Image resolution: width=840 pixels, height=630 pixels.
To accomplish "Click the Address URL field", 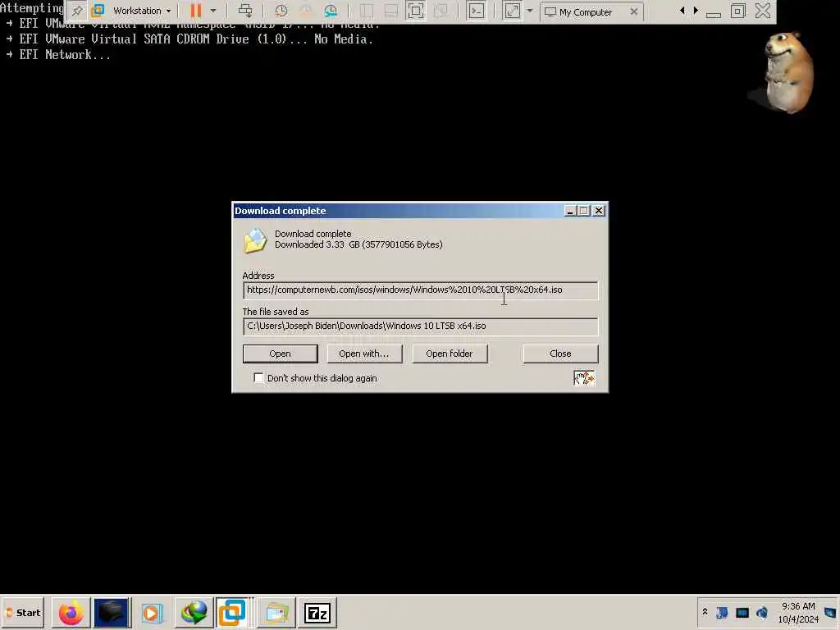I will pyautogui.click(x=421, y=290).
